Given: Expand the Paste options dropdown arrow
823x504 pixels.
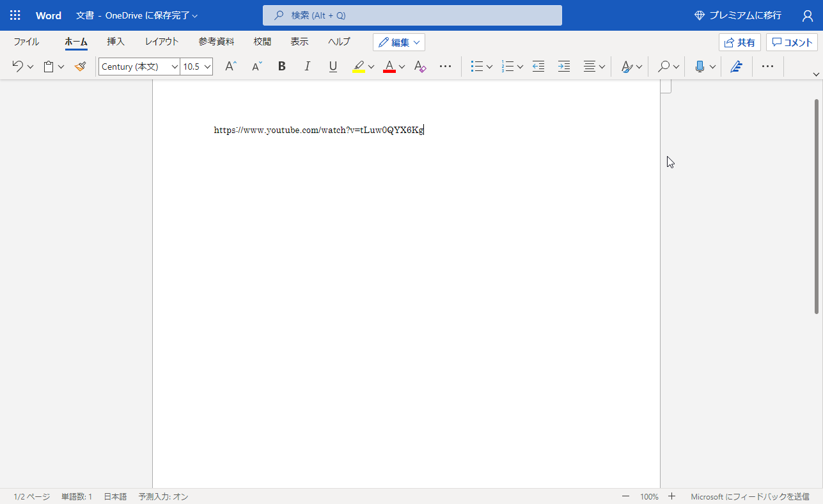Looking at the screenshot, I should pos(61,67).
